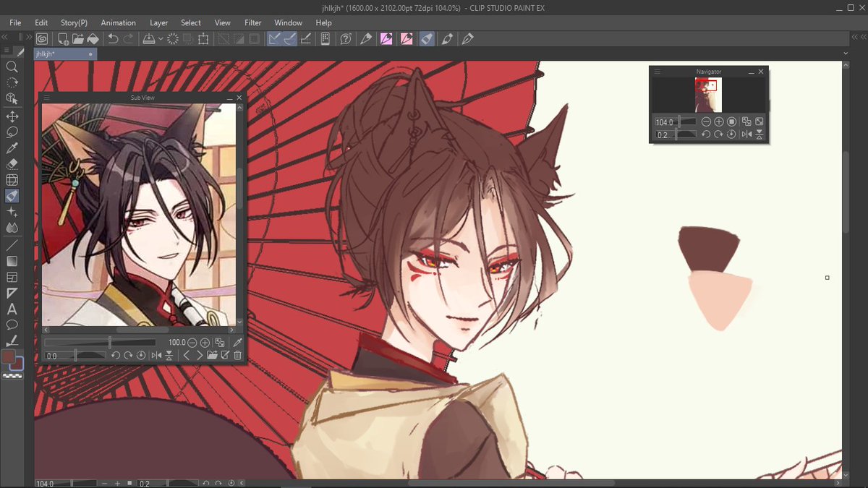Select the Eraser tool
Image resolution: width=868 pixels, height=488 pixels.
(x=12, y=164)
